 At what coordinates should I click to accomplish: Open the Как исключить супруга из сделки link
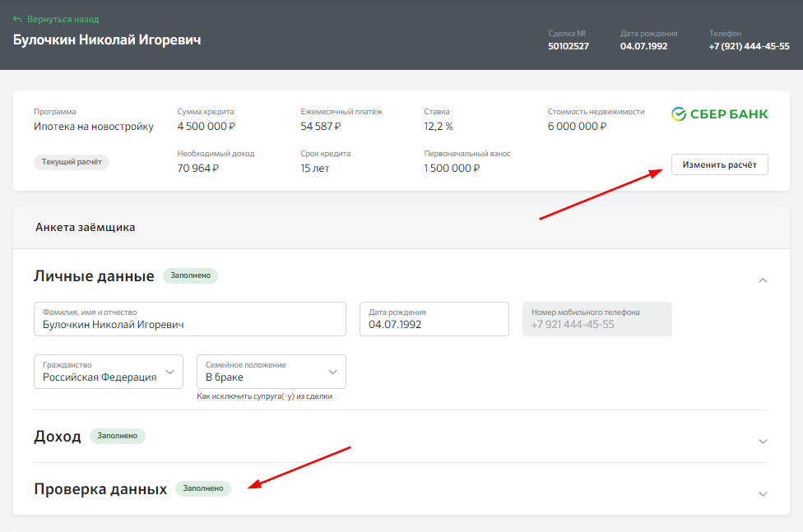pyautogui.click(x=264, y=396)
